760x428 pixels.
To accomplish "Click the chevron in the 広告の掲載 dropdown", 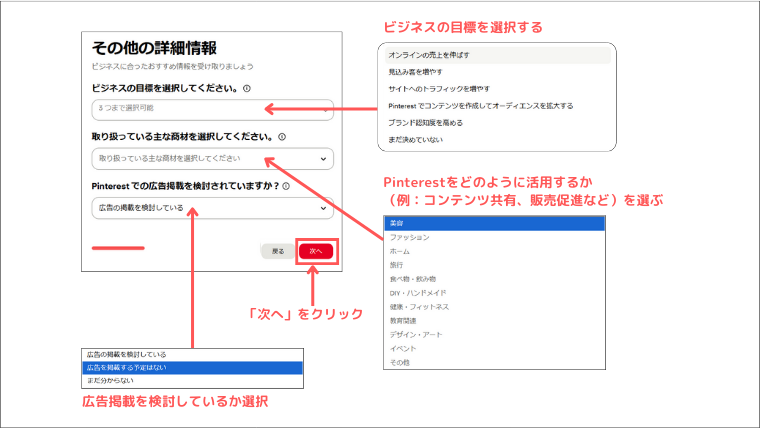I will 323,208.
